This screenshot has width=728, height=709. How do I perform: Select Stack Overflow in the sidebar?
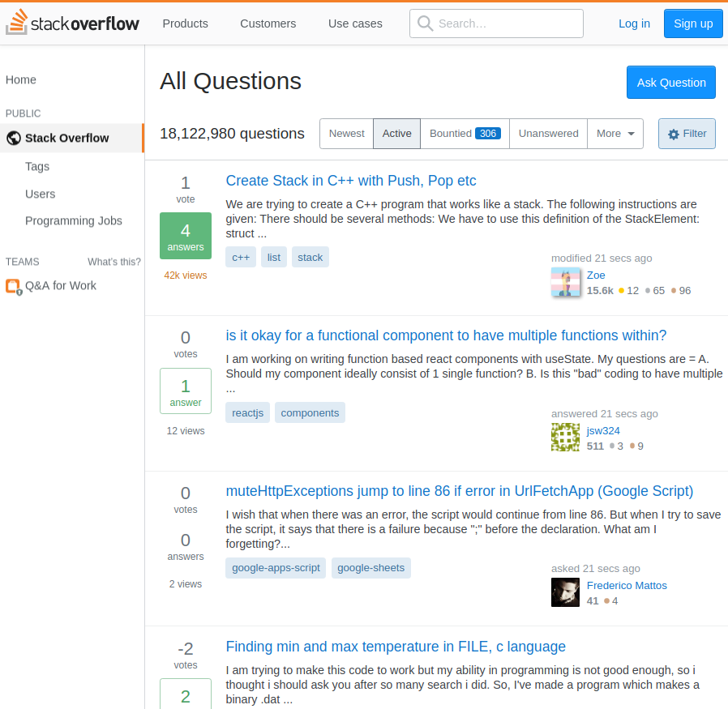coord(72,138)
